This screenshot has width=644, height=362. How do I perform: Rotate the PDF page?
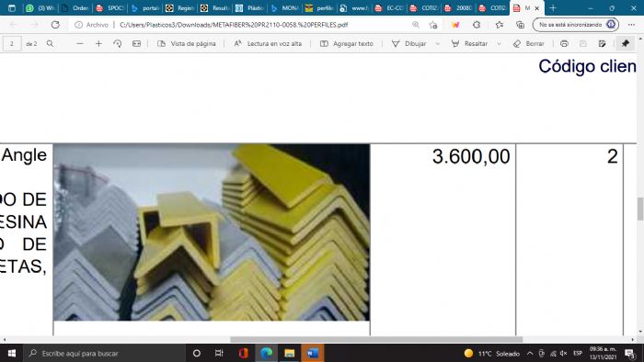coord(118,43)
